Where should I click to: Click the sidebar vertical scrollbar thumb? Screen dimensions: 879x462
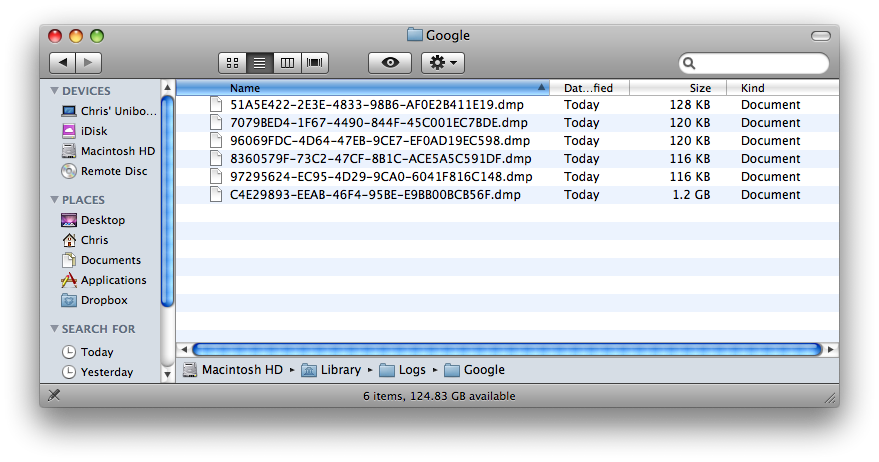click(x=167, y=201)
